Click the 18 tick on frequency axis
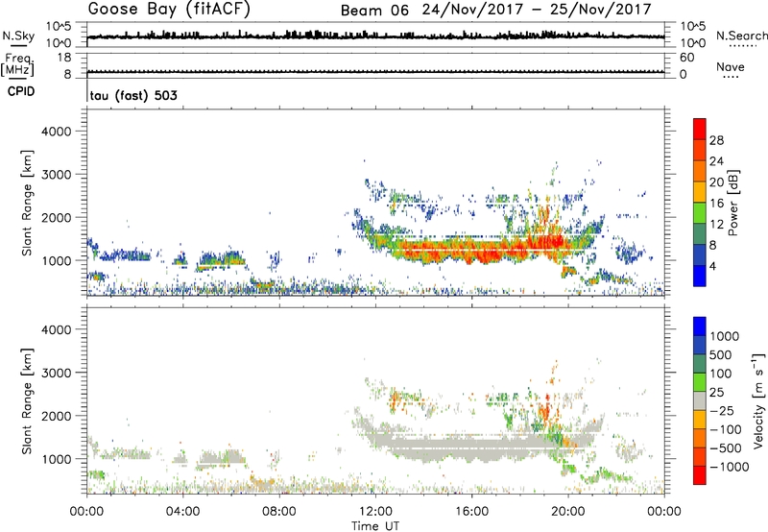This screenshot has height=532, width=768. point(64,58)
